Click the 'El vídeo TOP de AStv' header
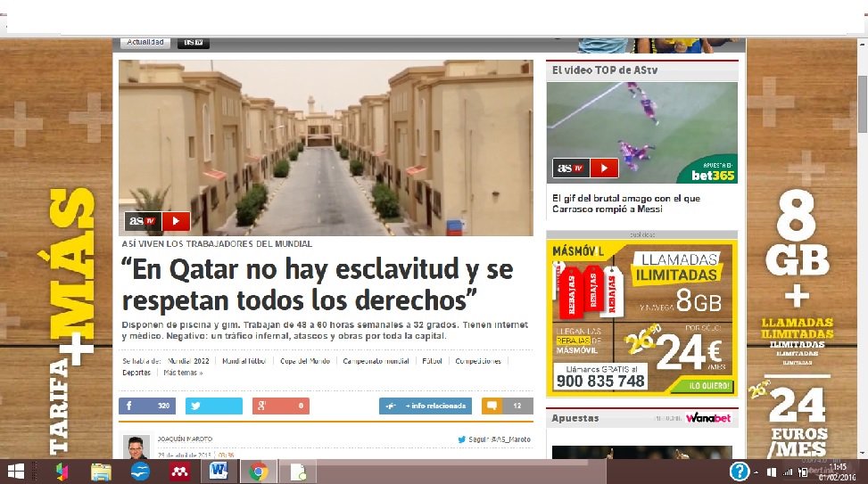 point(605,70)
